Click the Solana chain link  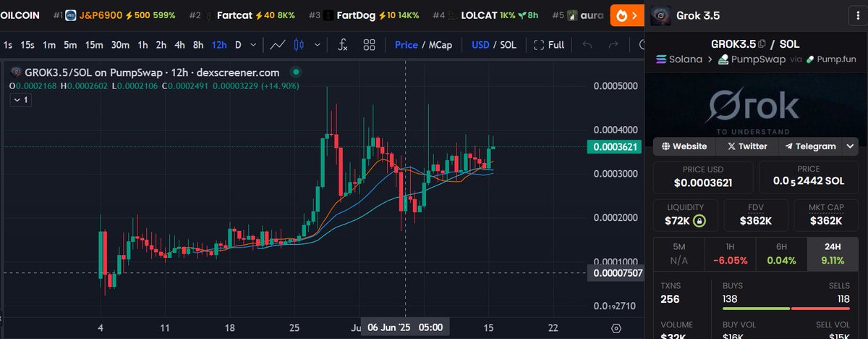pos(679,60)
